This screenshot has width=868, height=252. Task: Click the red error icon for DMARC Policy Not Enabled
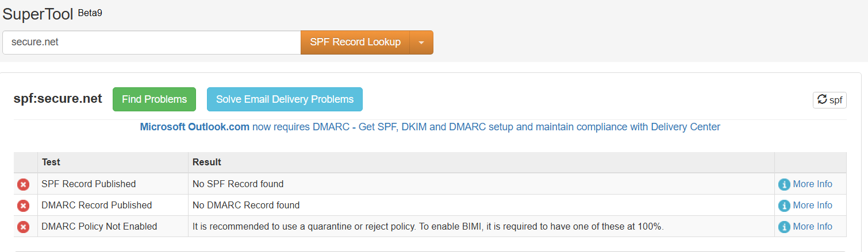click(x=23, y=227)
